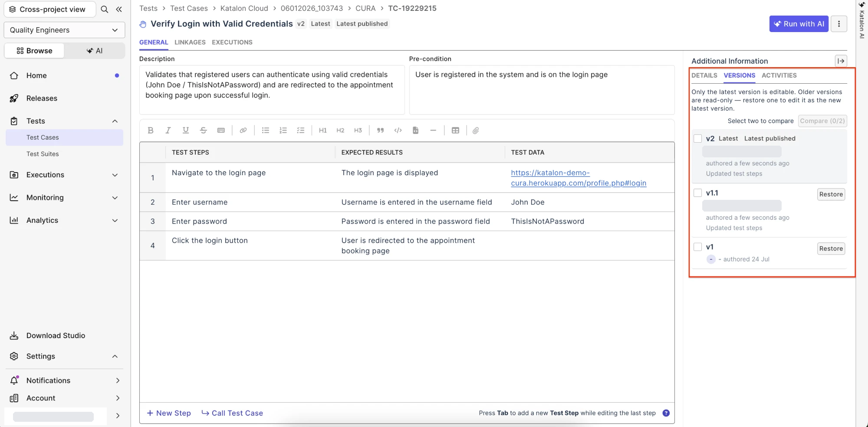
Task: Switch to the DETAILS tab
Action: [704, 75]
